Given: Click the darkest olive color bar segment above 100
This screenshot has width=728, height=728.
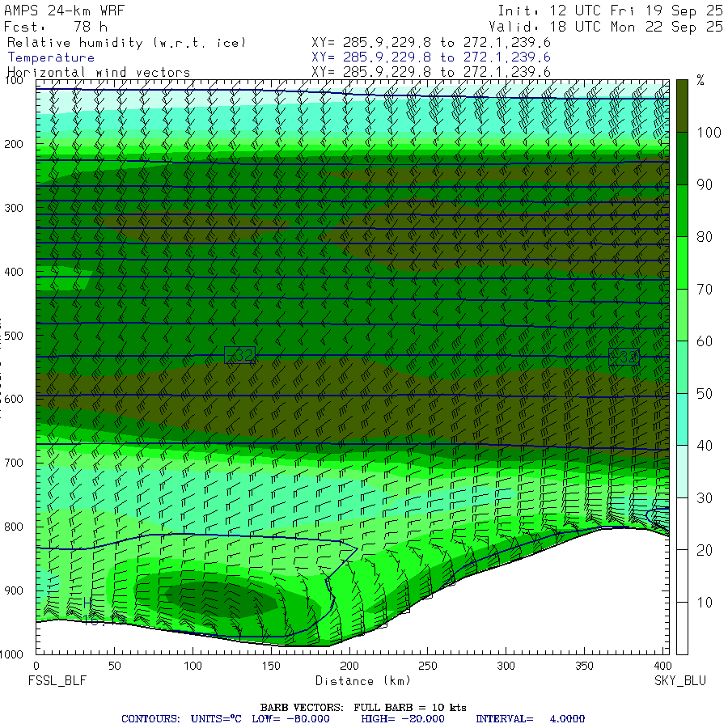Looking at the screenshot, I should [682, 106].
